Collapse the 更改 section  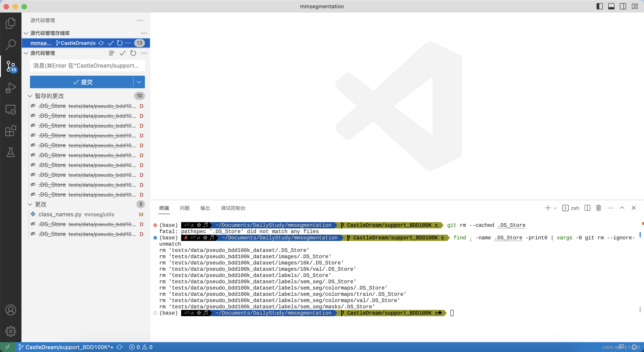click(30, 204)
